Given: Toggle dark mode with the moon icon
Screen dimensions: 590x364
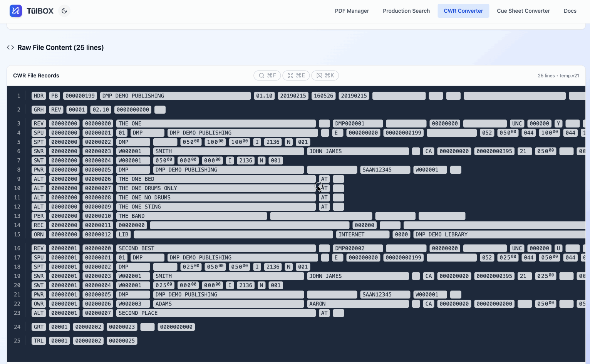Looking at the screenshot, I should click(x=64, y=11).
